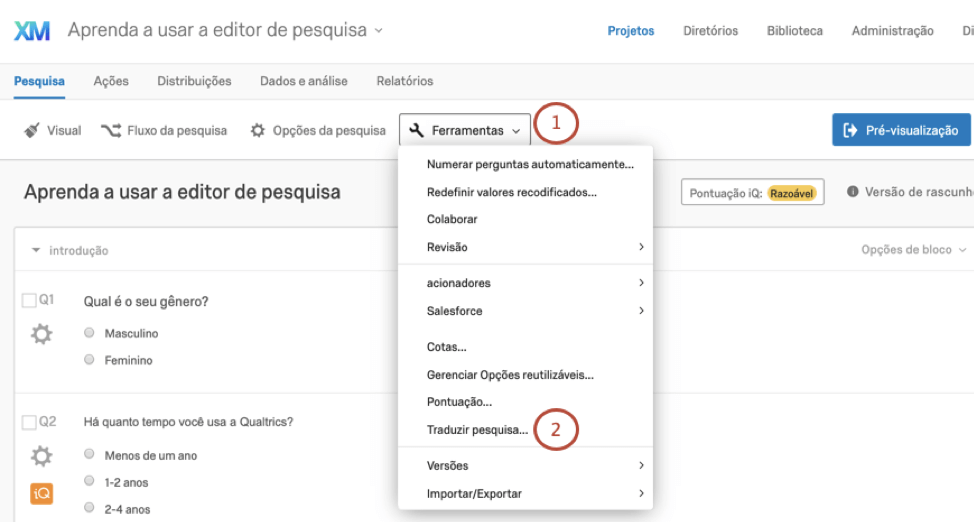Click the Opções da pesquisa gear icon
Image resolution: width=974 pixels, height=522 pixels.
(x=258, y=130)
